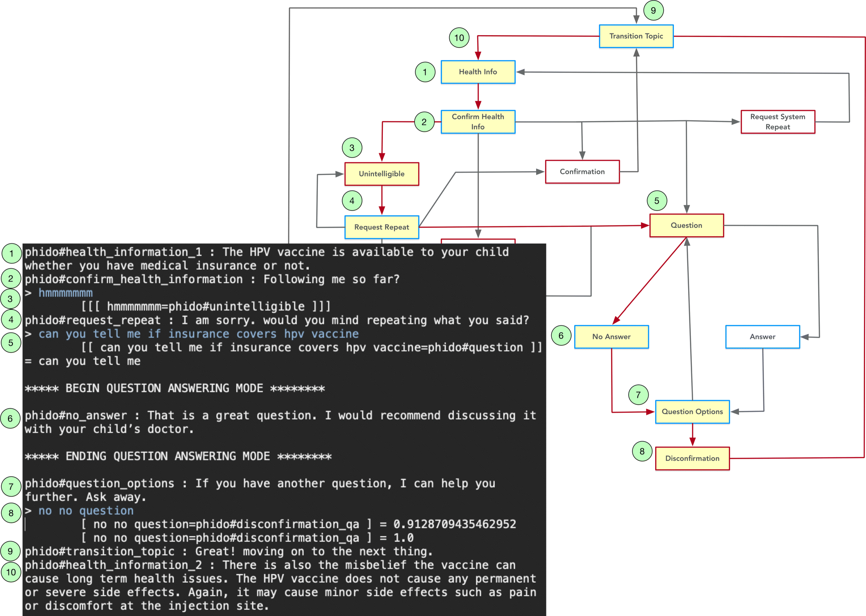Screen dimensions: 866x616
Task: Select the Disconfirmation node
Action: click(692, 458)
